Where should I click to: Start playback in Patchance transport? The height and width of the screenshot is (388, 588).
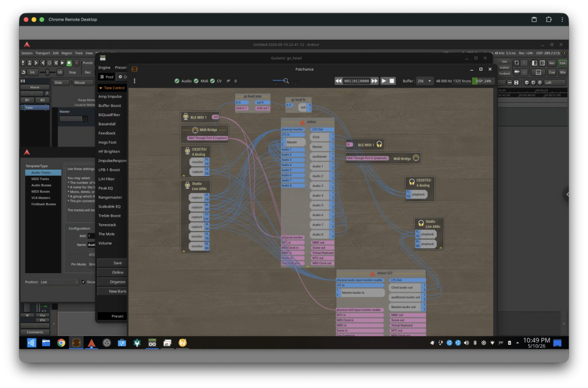[384, 80]
